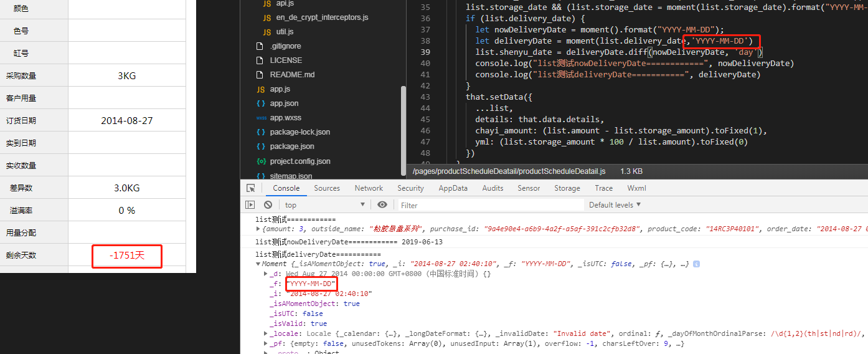This screenshot has height=354, width=868.
Task: Collapse the Moment object in console
Action: pyautogui.click(x=258, y=264)
